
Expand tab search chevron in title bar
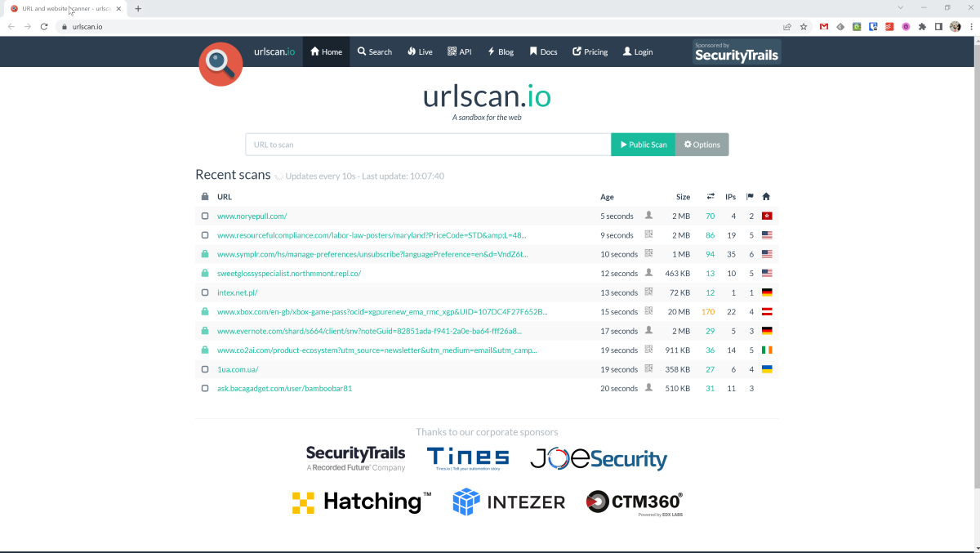[x=901, y=7]
